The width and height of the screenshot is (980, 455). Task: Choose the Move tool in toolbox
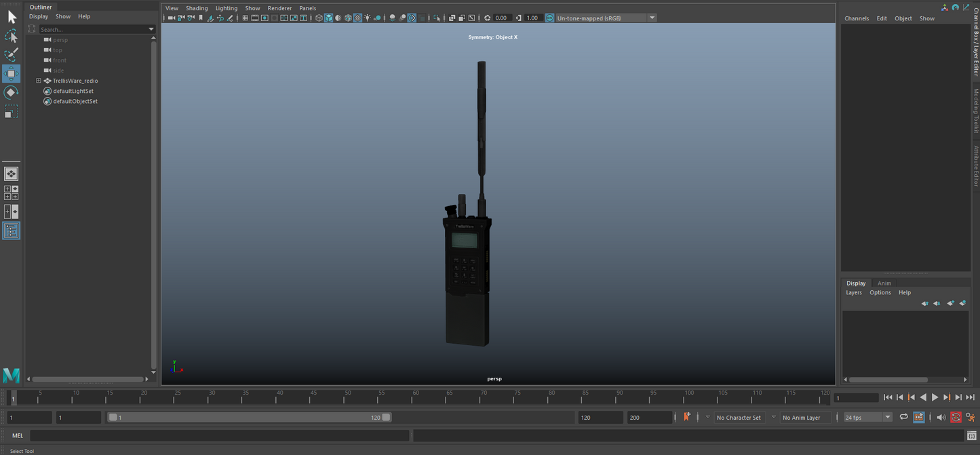point(11,73)
